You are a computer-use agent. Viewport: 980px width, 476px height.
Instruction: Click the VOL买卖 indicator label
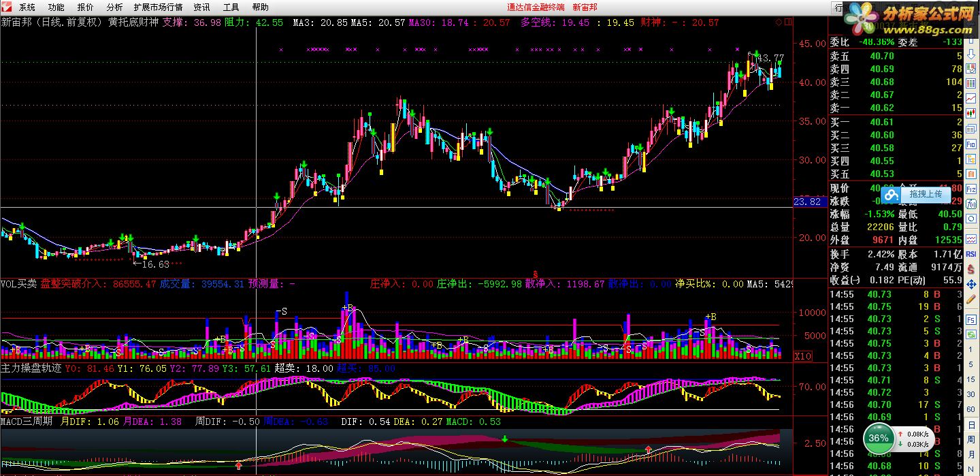point(19,283)
